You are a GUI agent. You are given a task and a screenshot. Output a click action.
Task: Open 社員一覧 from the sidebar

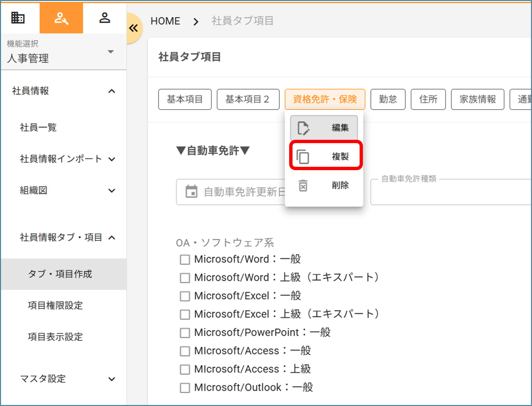(38, 128)
